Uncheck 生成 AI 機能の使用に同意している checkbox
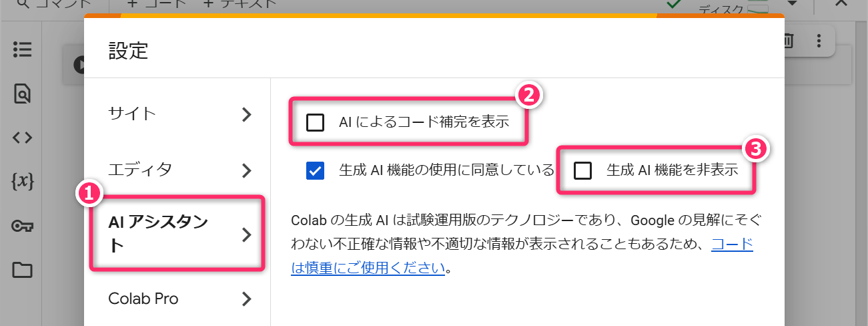The width and height of the screenshot is (868, 326). click(314, 170)
